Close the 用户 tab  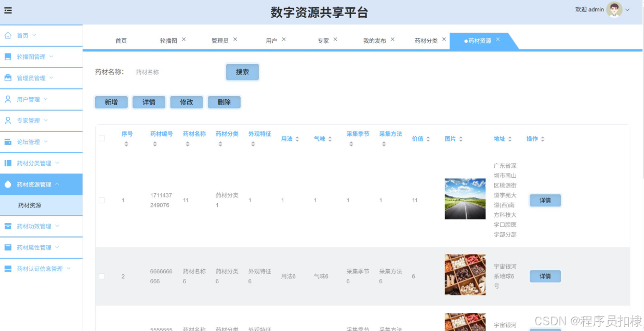click(x=283, y=39)
